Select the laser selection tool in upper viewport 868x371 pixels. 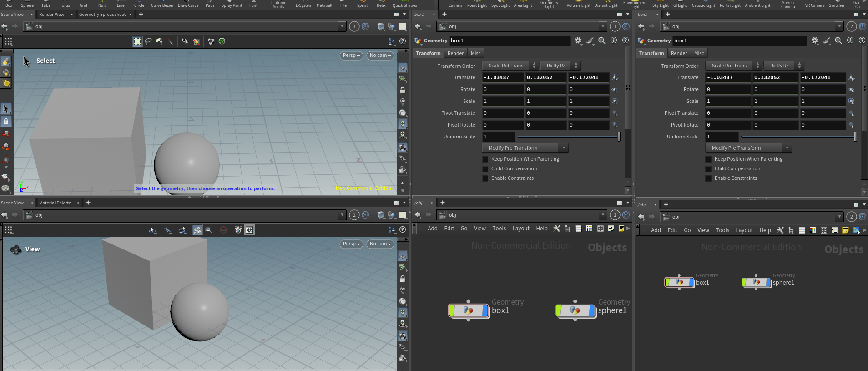170,41
